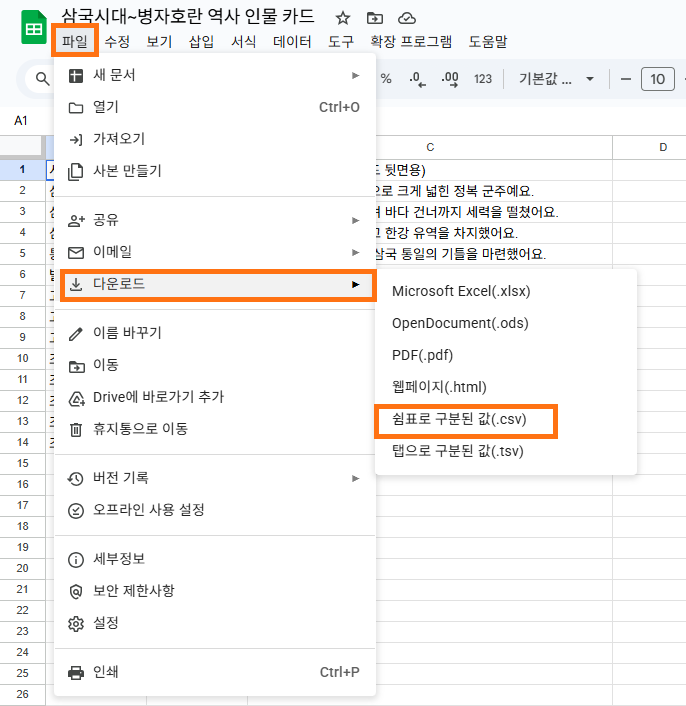The height and width of the screenshot is (706, 686).
Task: Click the move-to-folder icon beside title
Action: pyautogui.click(x=375, y=18)
